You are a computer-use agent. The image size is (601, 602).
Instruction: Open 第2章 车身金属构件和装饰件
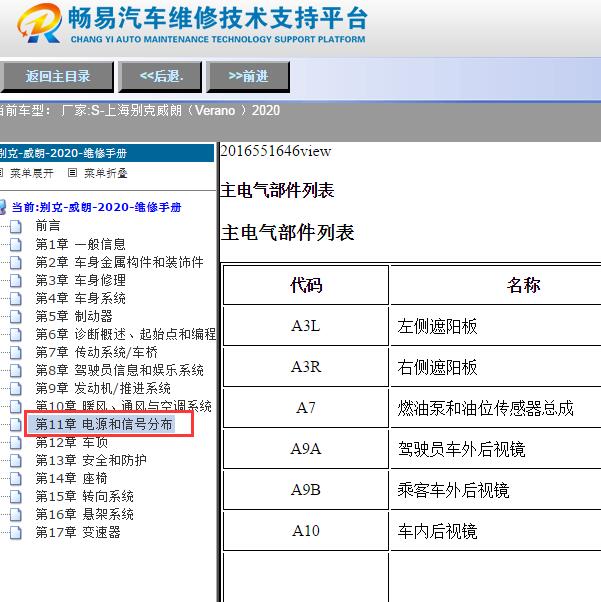tap(119, 262)
